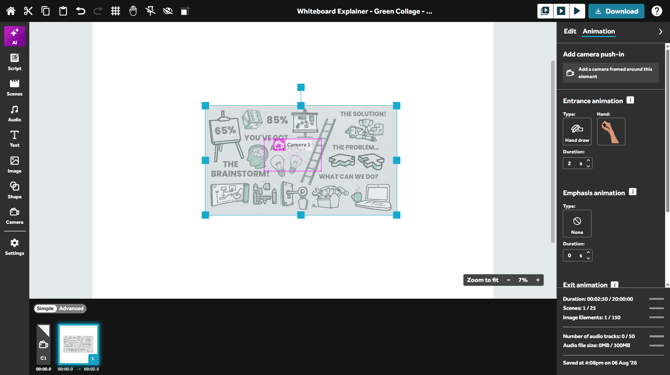Viewport: 670px width, 375px height.
Task: Click the Camera sidebar tool
Action: coord(15,216)
